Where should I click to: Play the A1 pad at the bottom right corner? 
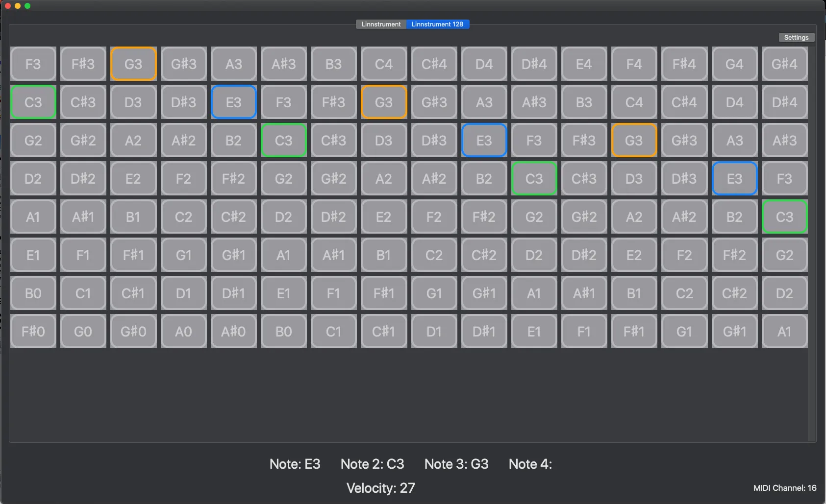pyautogui.click(x=784, y=331)
